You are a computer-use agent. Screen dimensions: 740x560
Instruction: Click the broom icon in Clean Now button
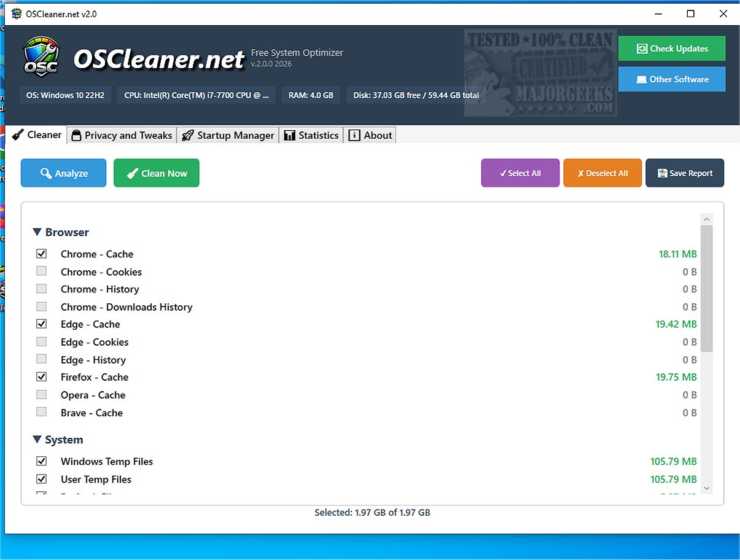pos(132,174)
